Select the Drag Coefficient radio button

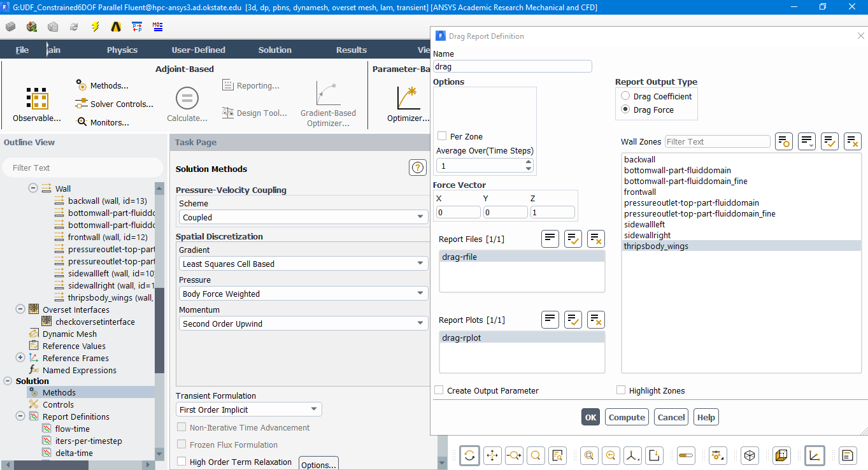coord(625,96)
